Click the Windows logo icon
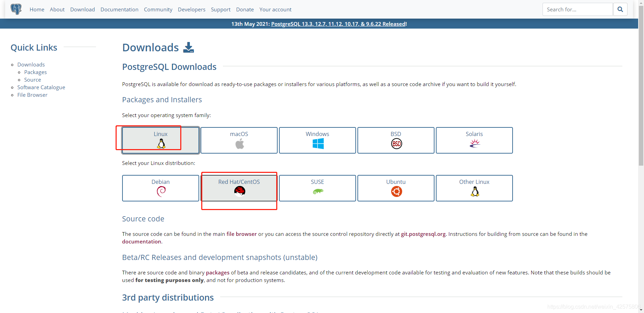This screenshot has width=644, height=313. point(318,144)
